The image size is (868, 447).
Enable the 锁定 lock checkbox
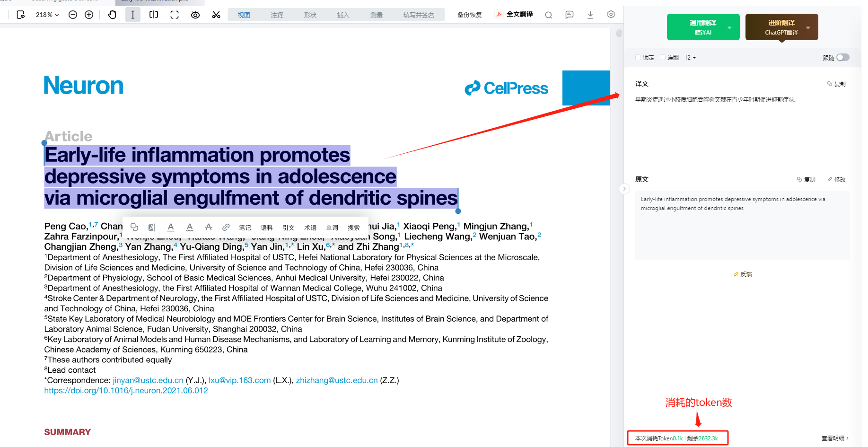click(x=638, y=58)
